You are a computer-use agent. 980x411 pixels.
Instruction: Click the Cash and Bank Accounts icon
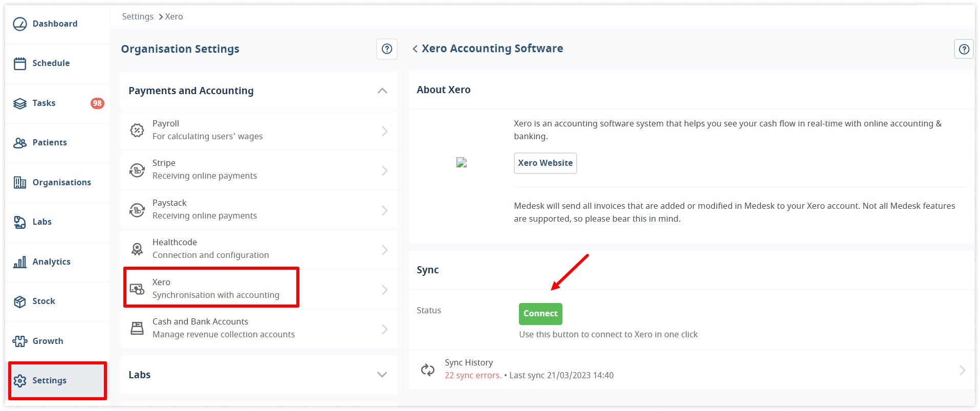tap(137, 329)
